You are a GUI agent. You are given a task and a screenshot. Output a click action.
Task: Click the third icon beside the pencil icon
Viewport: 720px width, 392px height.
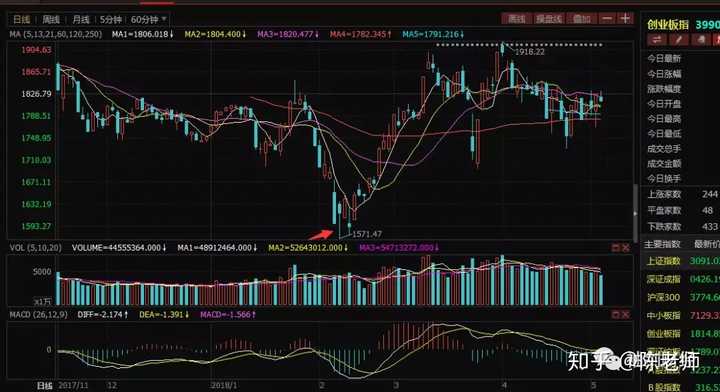[701, 40]
